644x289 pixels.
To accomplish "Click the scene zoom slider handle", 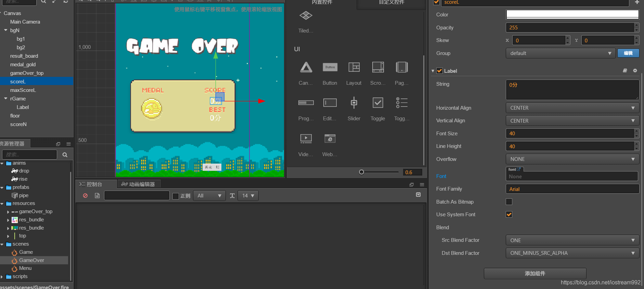I will click(x=361, y=172).
